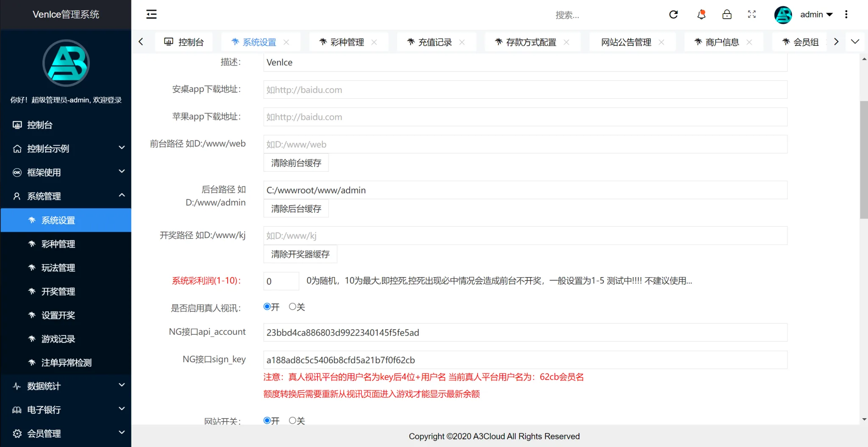Open the admin user dropdown
Screen dimensions: 868x447
pyautogui.click(x=816, y=14)
